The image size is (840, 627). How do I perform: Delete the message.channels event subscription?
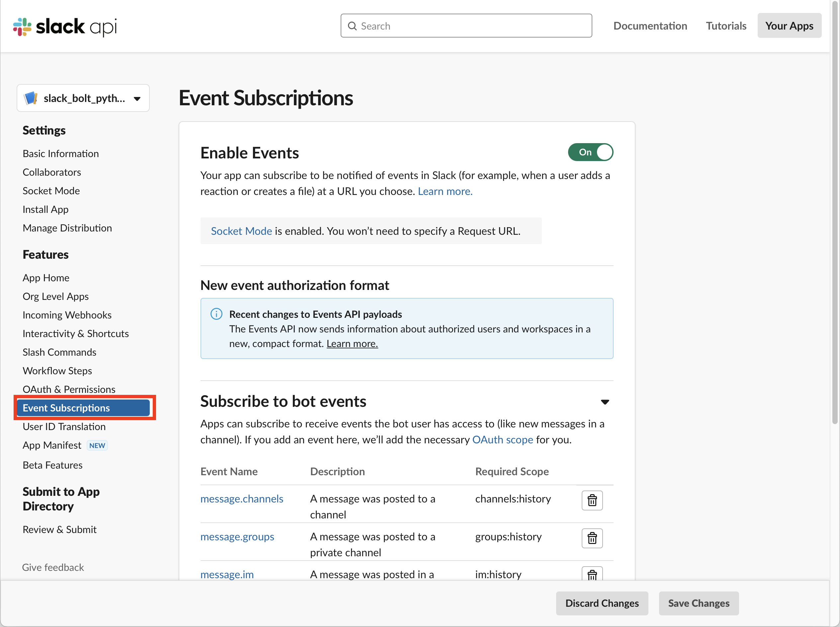(592, 500)
